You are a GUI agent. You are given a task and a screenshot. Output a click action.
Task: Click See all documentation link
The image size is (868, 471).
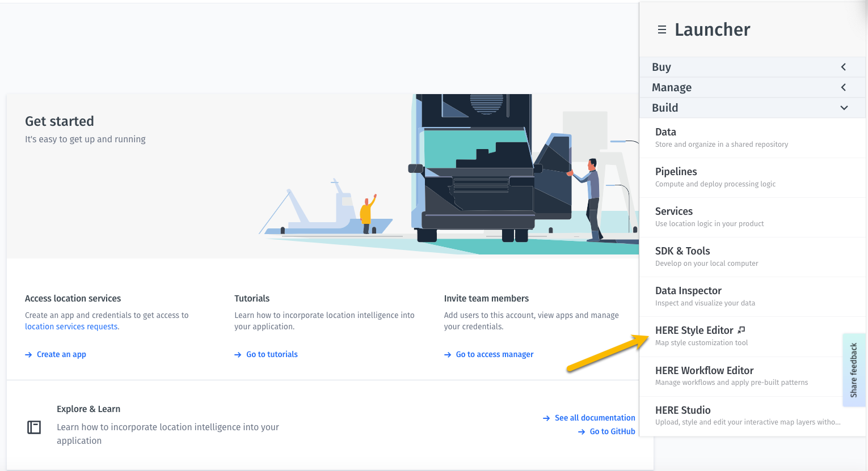point(595,418)
